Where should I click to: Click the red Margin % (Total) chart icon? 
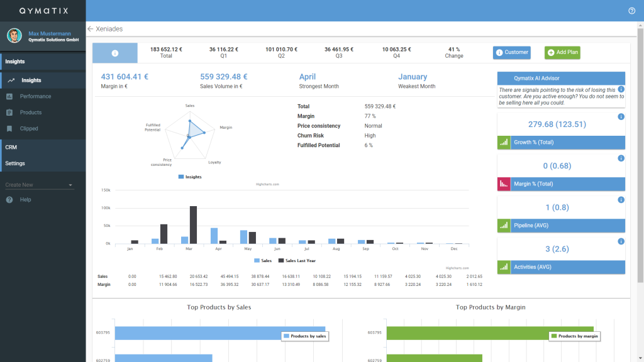(504, 184)
